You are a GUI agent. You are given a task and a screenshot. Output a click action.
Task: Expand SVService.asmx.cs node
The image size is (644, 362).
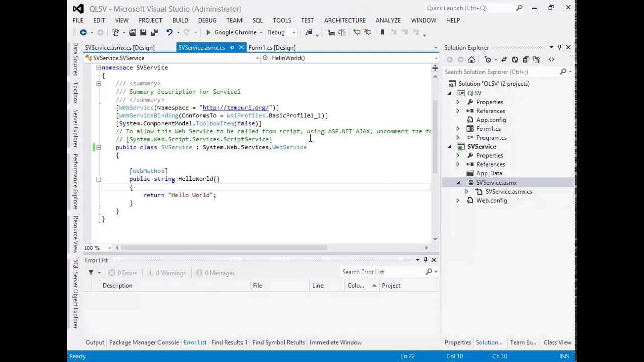tap(467, 192)
